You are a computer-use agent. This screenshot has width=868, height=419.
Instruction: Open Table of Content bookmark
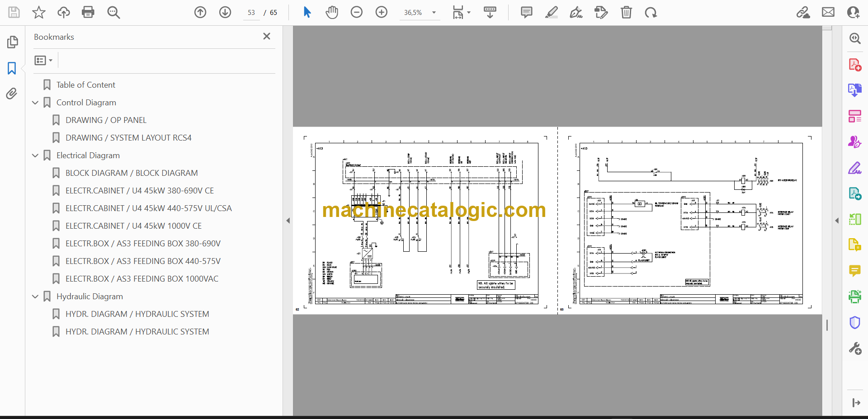[86, 85]
